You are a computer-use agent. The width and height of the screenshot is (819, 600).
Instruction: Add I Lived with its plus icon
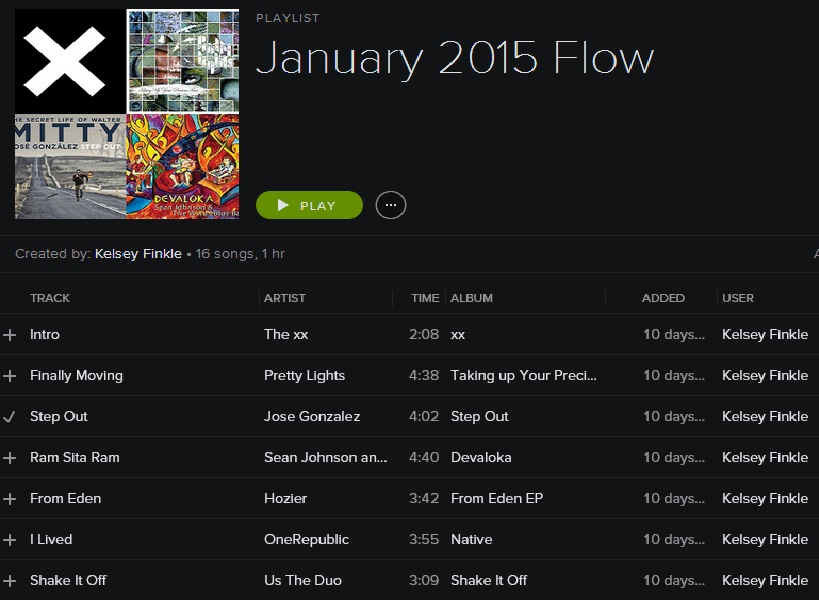click(x=10, y=540)
